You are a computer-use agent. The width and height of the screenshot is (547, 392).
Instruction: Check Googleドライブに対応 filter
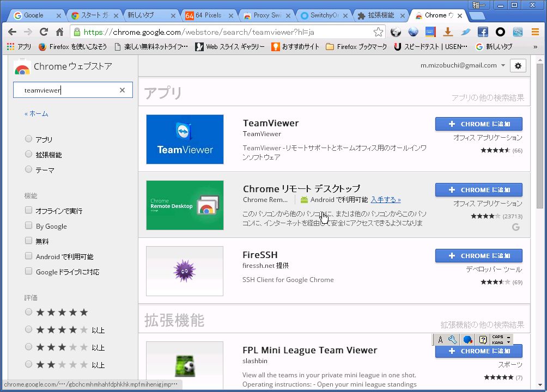[29, 271]
